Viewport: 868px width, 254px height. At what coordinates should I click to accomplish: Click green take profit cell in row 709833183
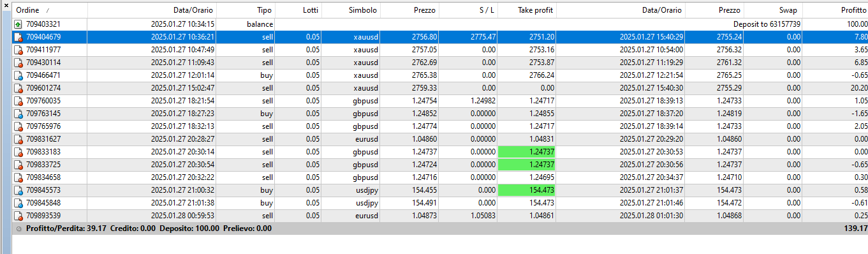click(527, 152)
